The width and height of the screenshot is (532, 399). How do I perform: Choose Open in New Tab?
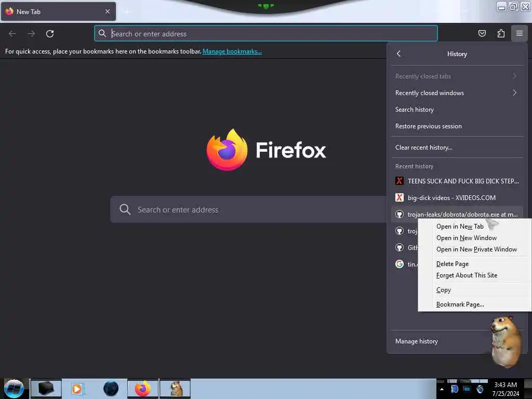coord(460,227)
